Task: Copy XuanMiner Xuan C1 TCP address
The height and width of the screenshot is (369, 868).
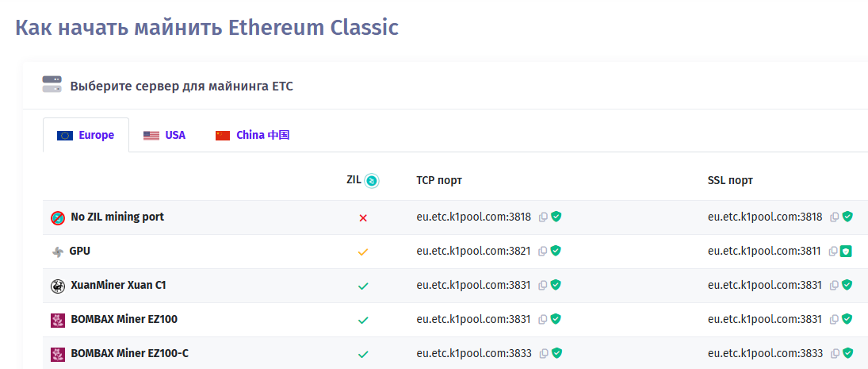Action: point(543,285)
